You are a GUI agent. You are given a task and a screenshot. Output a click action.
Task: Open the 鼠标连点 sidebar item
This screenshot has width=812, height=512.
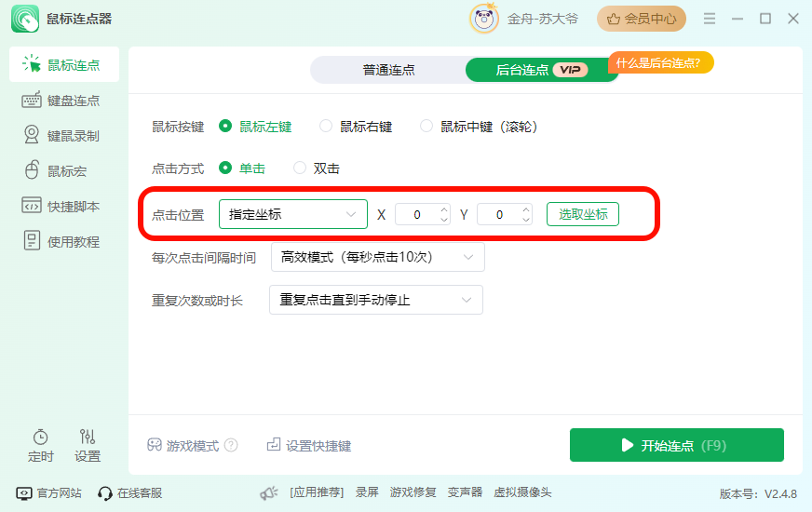[64, 65]
